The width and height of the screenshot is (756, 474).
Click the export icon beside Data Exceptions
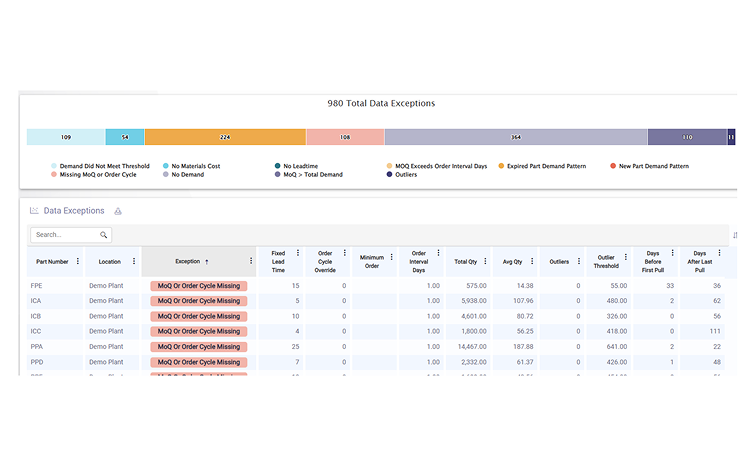coord(118,211)
